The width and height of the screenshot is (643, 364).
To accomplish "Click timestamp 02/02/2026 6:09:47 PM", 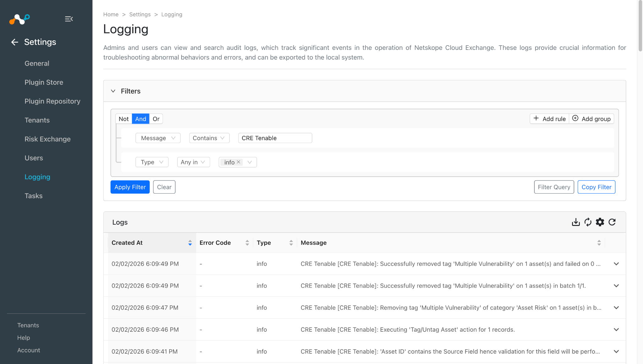I will 145,308.
